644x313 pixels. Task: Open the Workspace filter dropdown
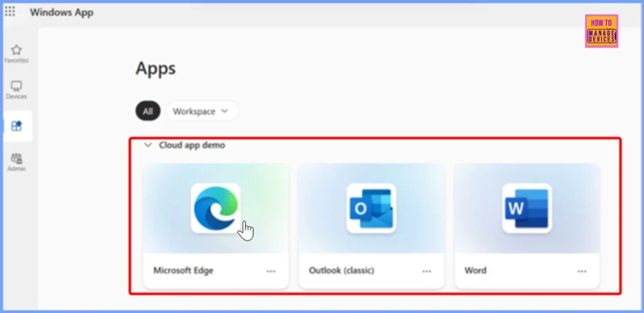[x=202, y=111]
